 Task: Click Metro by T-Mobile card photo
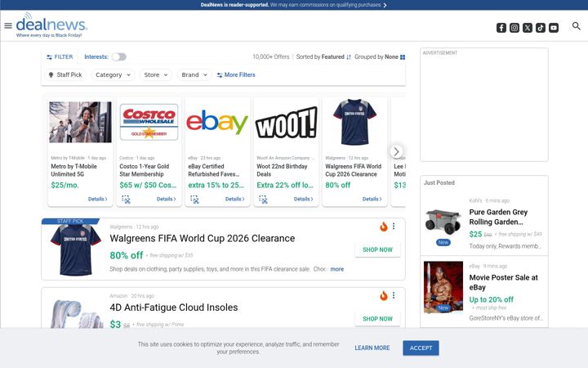pos(80,122)
